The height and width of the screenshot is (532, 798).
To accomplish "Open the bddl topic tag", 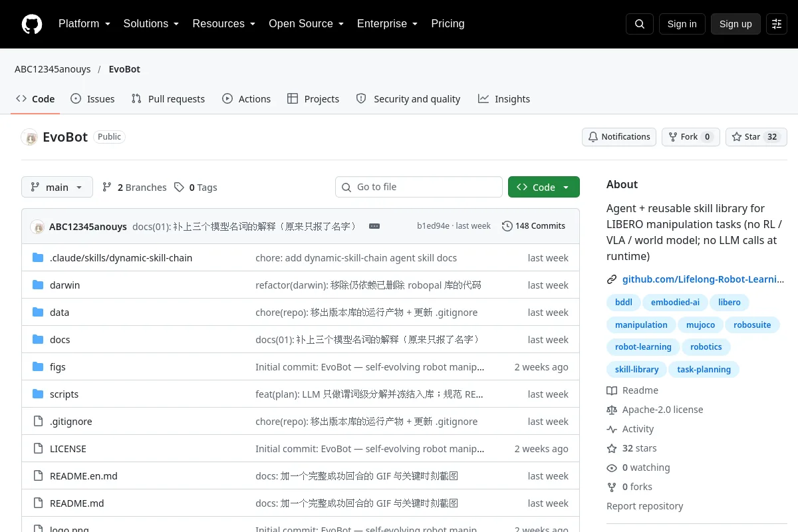I will (x=624, y=302).
